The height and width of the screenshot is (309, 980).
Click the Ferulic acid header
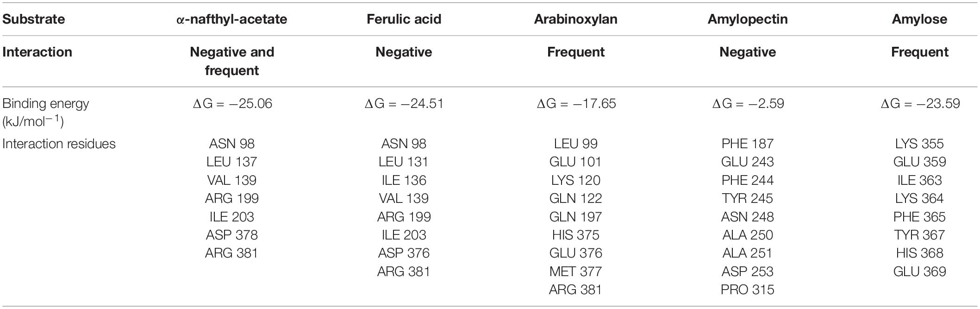coord(404,19)
